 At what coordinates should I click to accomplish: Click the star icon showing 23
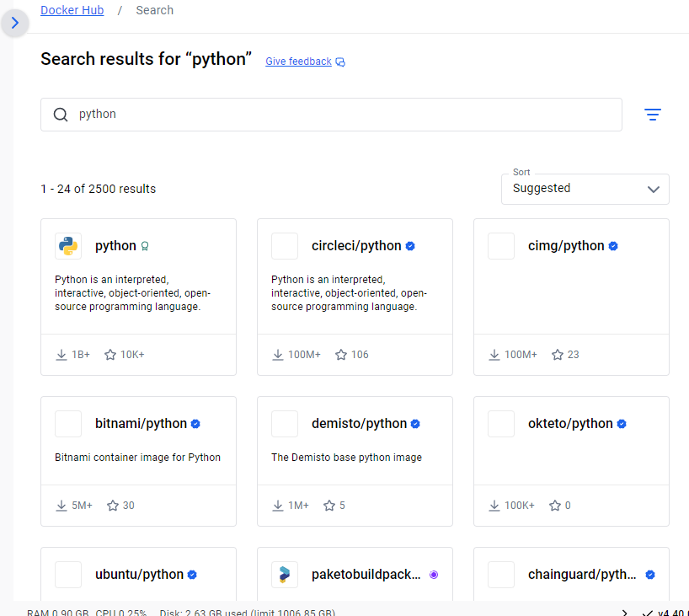(558, 355)
